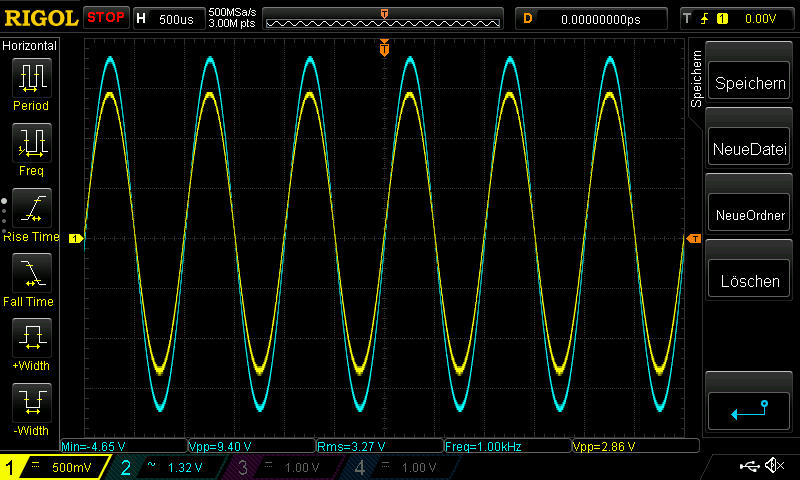Click the horizontal timebase 500us field

[x=169, y=19]
